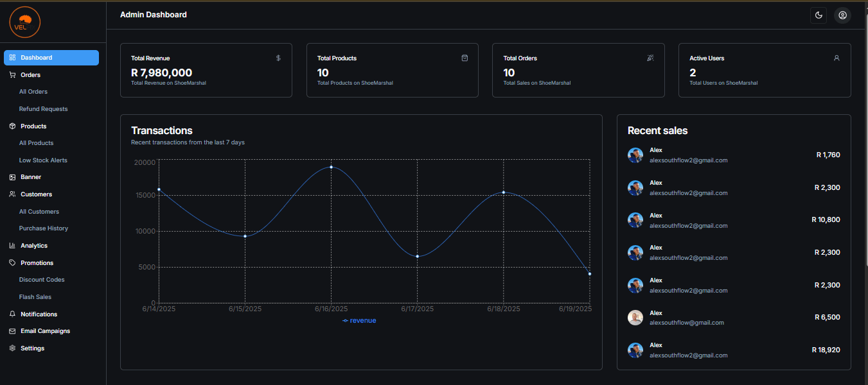Open Banner via its sidebar icon
Image resolution: width=868 pixels, height=385 pixels.
pyautogui.click(x=12, y=176)
